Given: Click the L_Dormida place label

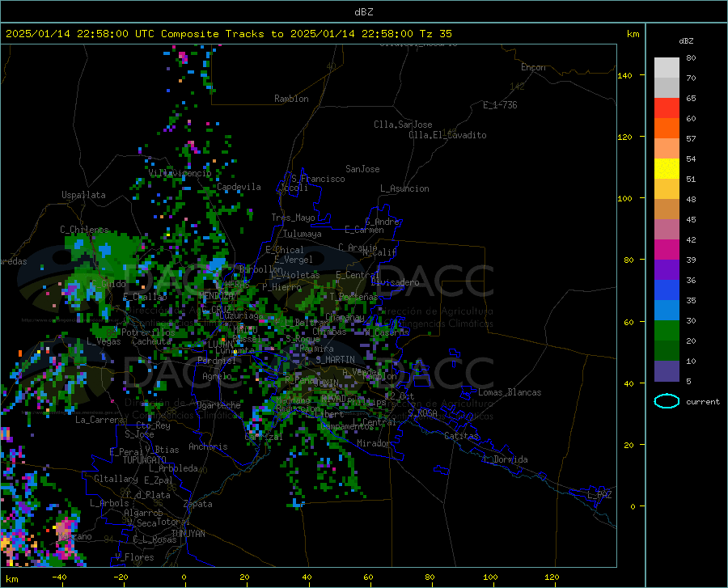Looking at the screenshot, I should click(505, 459).
